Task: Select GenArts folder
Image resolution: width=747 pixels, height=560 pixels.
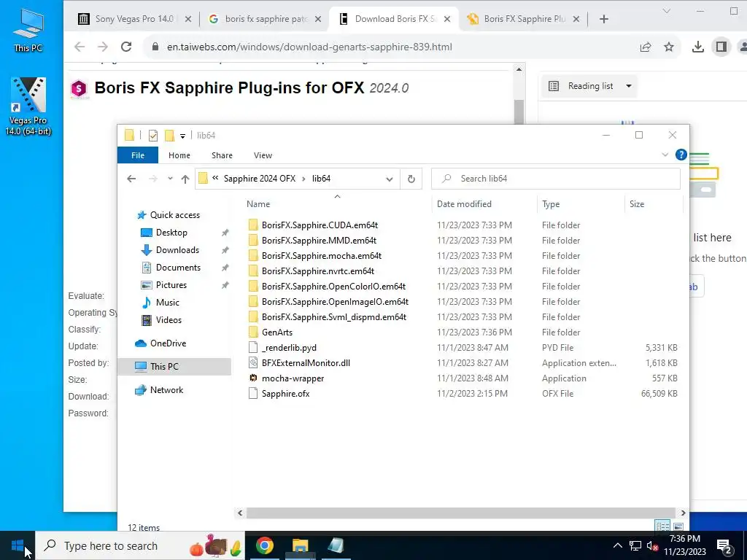Action: point(276,332)
